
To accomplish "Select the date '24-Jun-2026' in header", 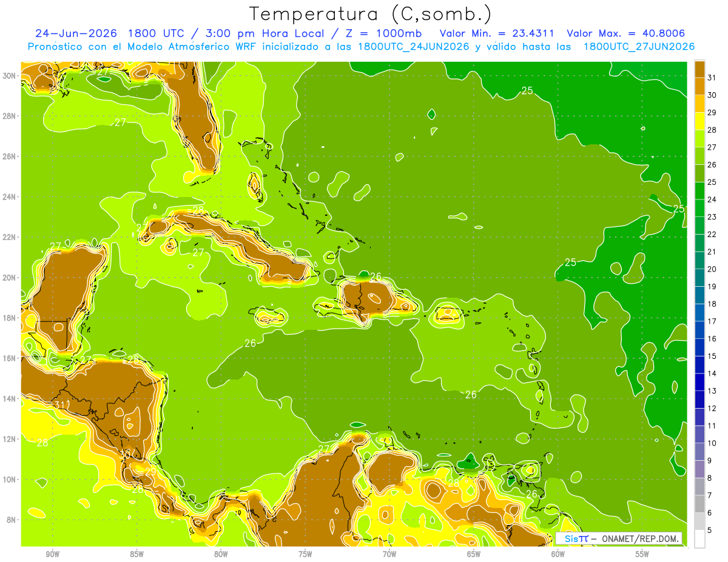I will coord(75,33).
